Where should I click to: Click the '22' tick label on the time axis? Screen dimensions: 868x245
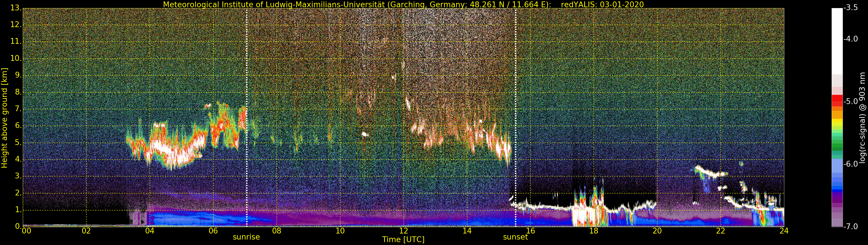720,231
